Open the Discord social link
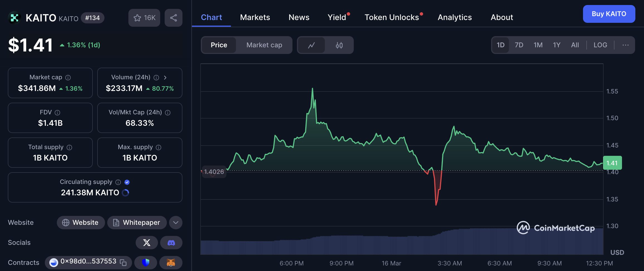The width and height of the screenshot is (644, 271). pos(171,243)
